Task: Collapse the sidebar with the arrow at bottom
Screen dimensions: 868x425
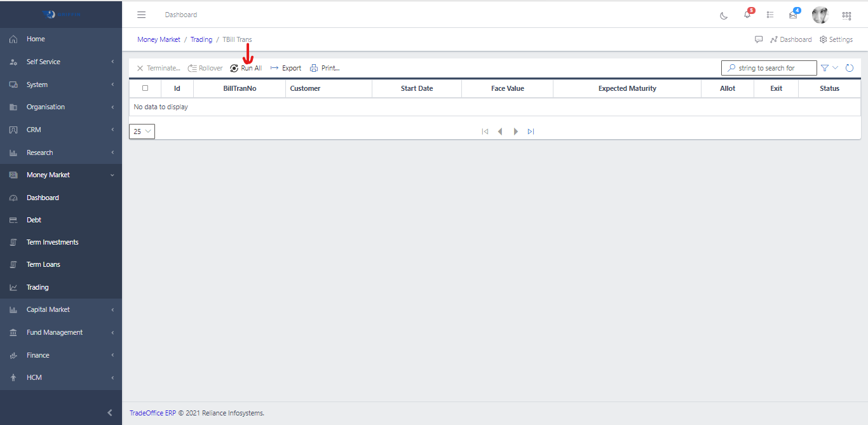Action: [108, 411]
